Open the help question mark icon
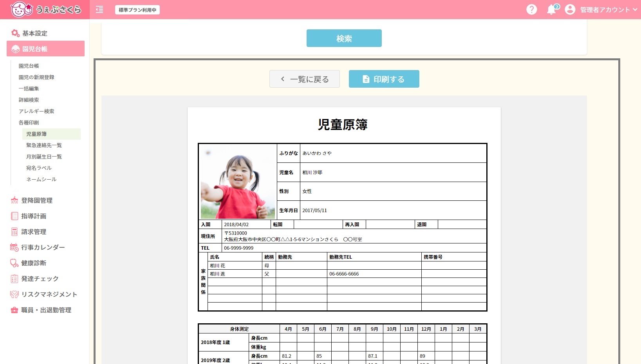641x364 pixels. pos(531,9)
